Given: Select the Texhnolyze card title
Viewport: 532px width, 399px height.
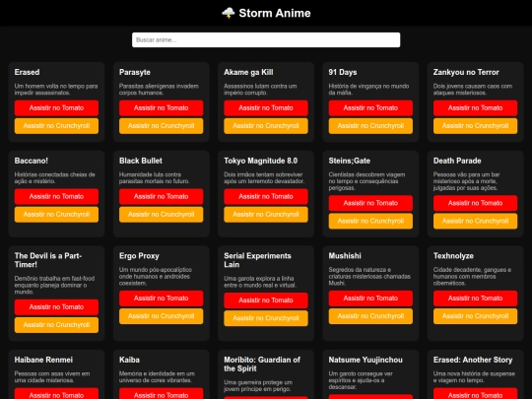Looking at the screenshot, I should coord(453,256).
